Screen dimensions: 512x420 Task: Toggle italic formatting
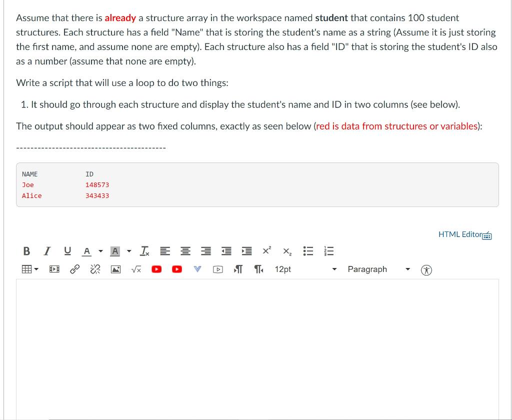tap(47, 251)
